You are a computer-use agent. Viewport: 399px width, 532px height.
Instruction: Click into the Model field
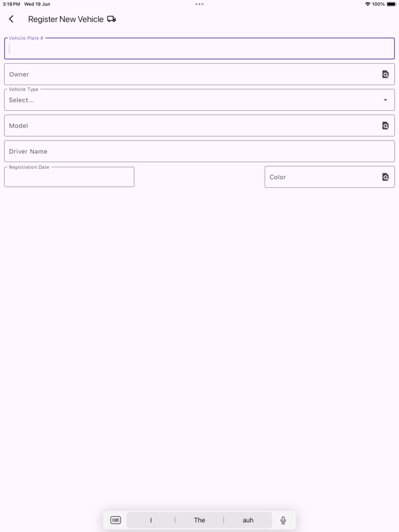199,125
